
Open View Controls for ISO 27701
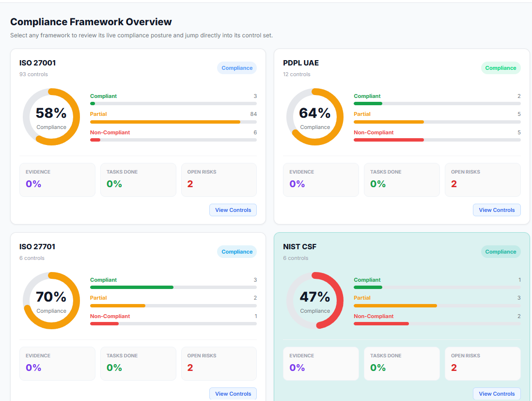point(233,394)
